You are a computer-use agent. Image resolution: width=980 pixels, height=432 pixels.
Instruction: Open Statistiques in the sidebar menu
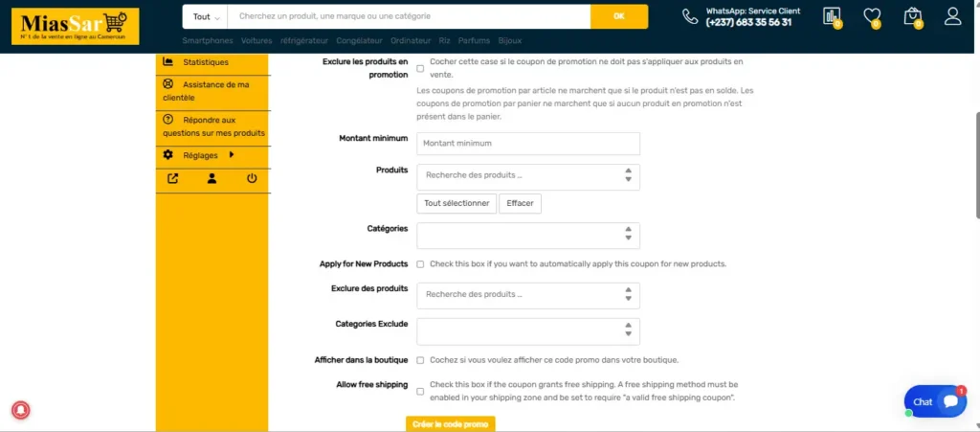205,62
